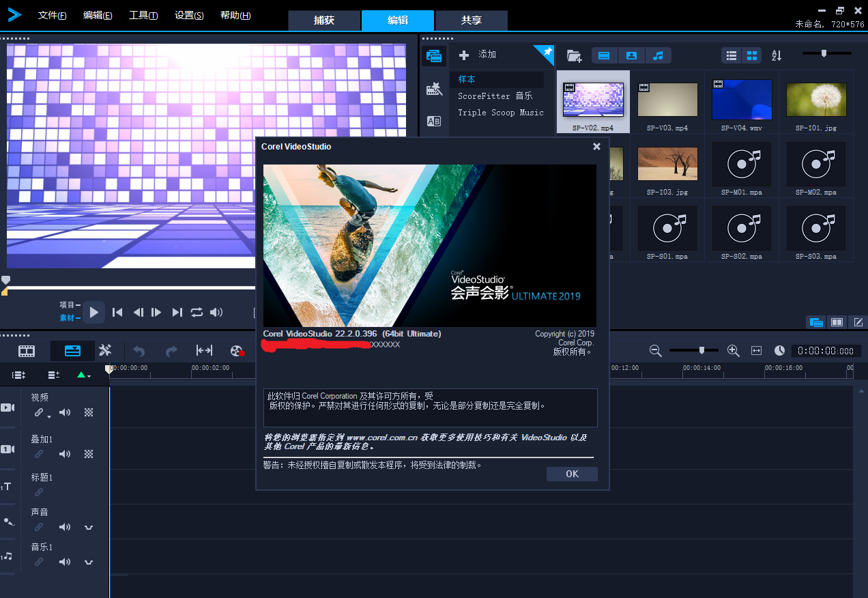Open the timeline editing tools wrench icon

tap(105, 350)
